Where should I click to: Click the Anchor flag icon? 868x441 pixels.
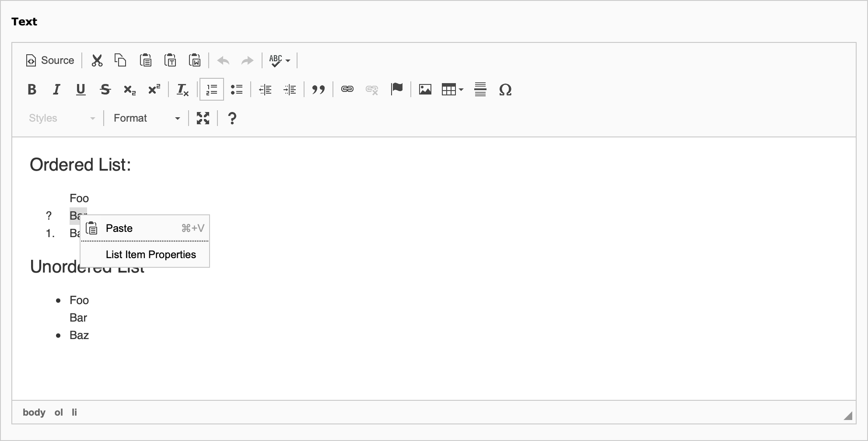click(396, 89)
